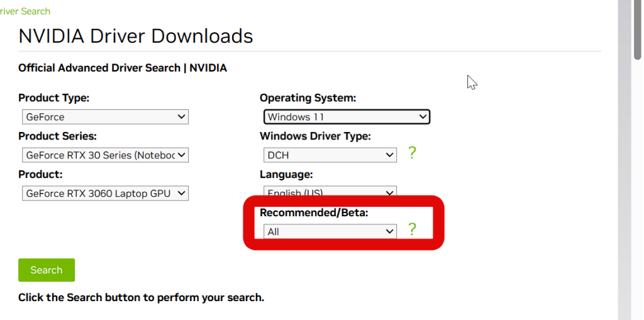Click the NVIDIA Driver Downloads heading

tap(136, 36)
